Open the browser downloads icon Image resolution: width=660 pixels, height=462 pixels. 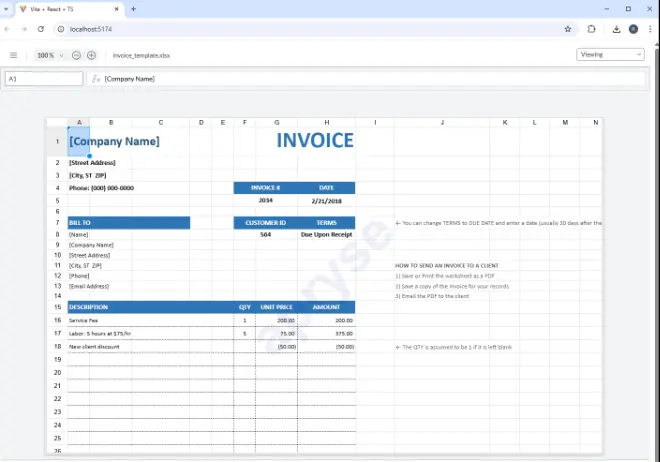click(616, 29)
